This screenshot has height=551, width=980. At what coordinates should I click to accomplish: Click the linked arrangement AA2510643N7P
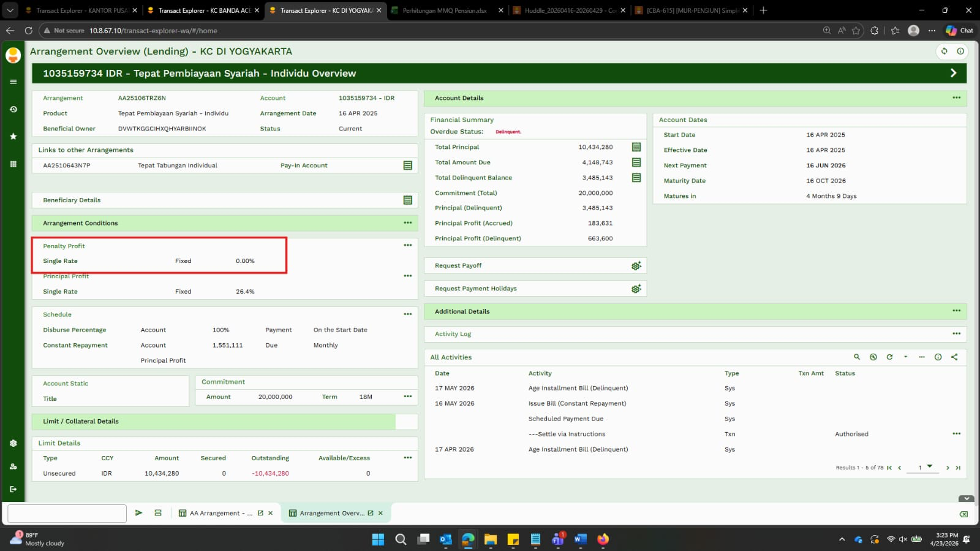[x=67, y=165]
